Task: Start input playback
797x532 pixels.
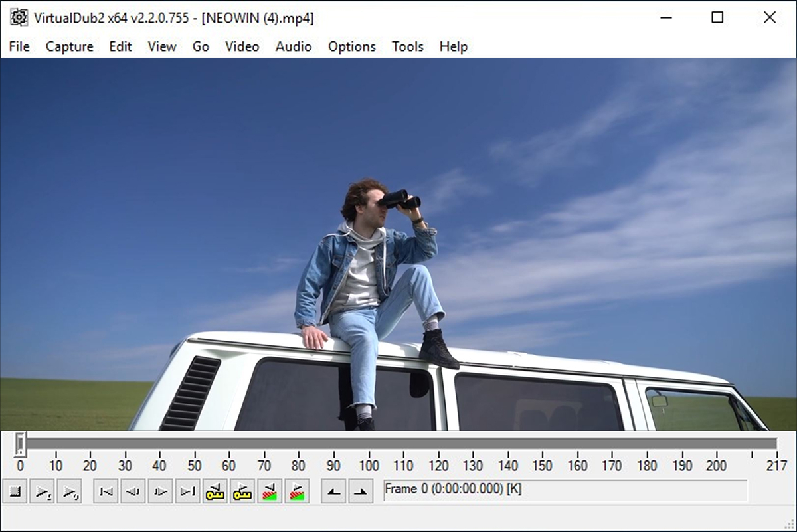Action: [x=43, y=491]
